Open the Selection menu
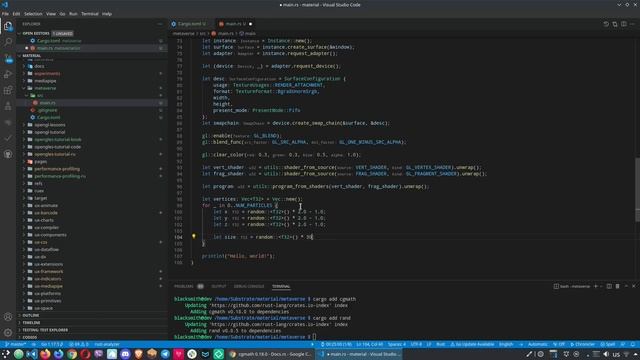The width and height of the screenshot is (640, 360). point(33,14)
